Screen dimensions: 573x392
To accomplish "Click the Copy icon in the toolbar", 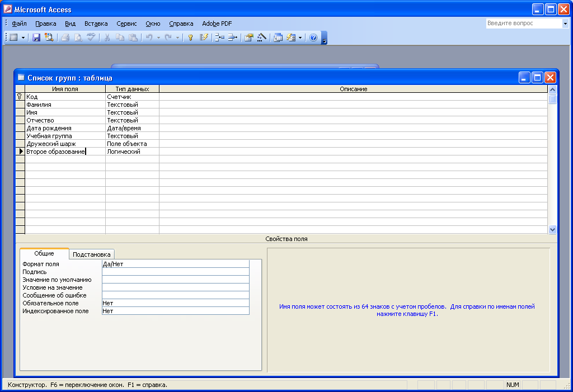I will (120, 37).
